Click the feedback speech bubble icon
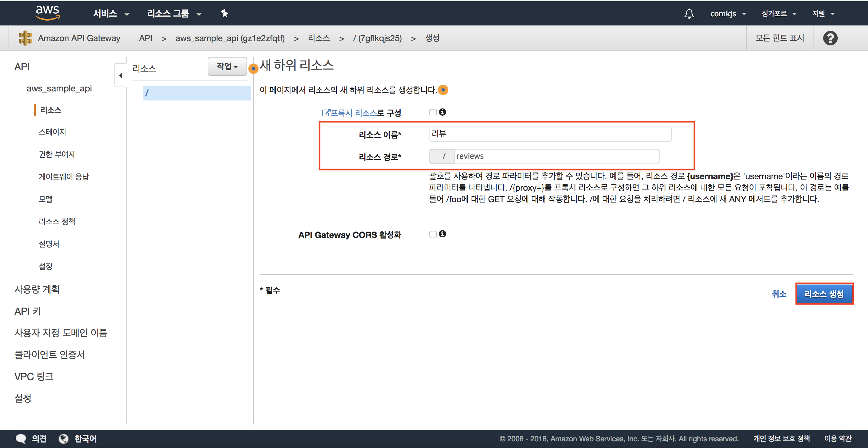This screenshot has width=868, height=448. [21, 438]
